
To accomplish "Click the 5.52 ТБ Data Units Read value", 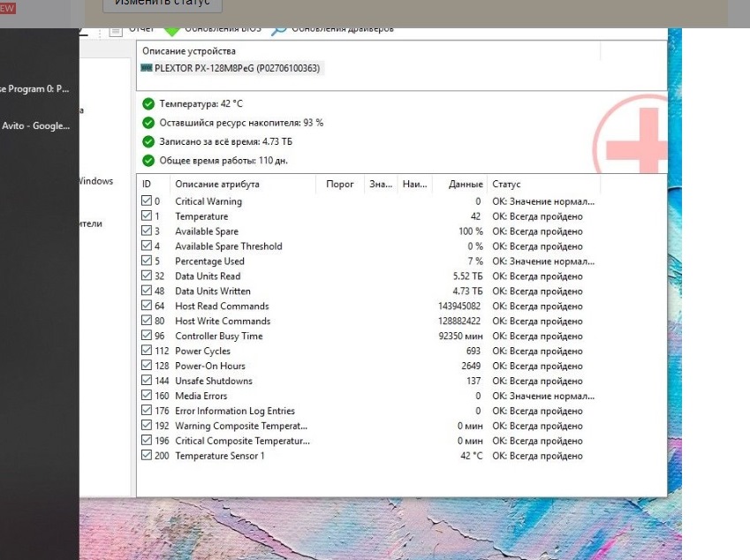I will pos(467,276).
